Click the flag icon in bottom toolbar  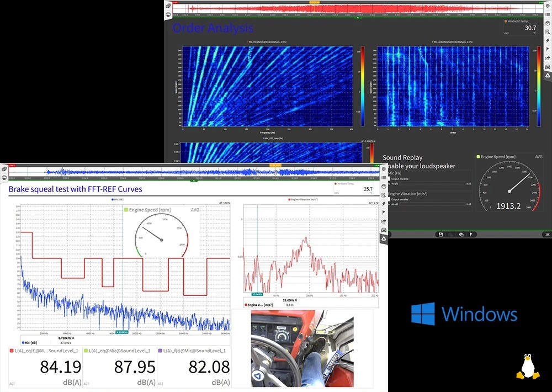tap(471, 235)
